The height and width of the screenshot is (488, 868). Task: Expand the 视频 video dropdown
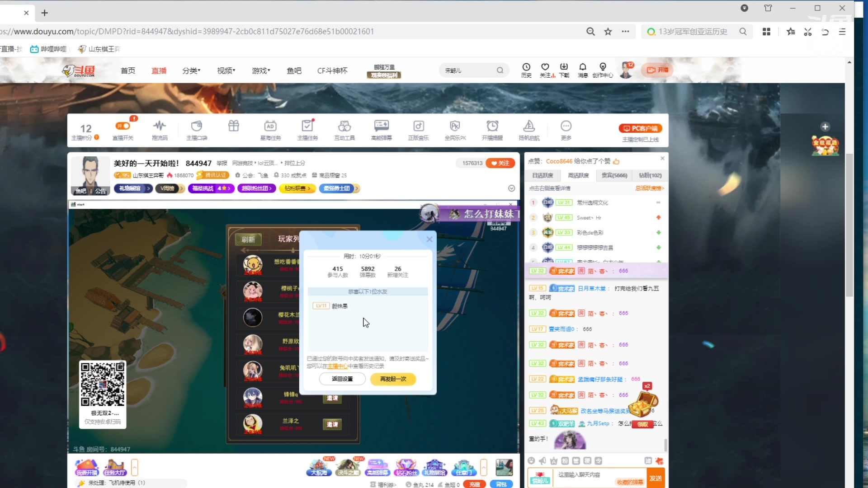[226, 70]
